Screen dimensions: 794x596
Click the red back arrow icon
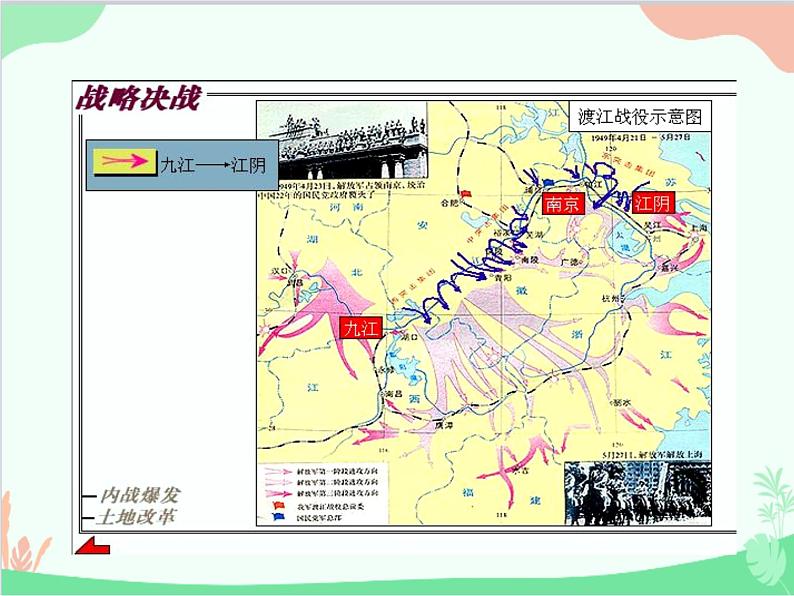92,546
